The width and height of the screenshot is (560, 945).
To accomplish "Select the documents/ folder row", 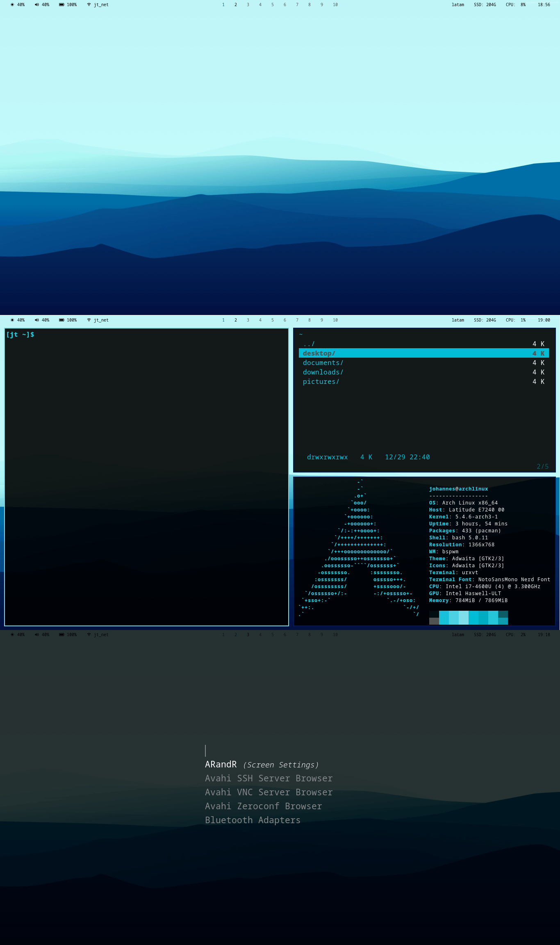I will coord(424,363).
